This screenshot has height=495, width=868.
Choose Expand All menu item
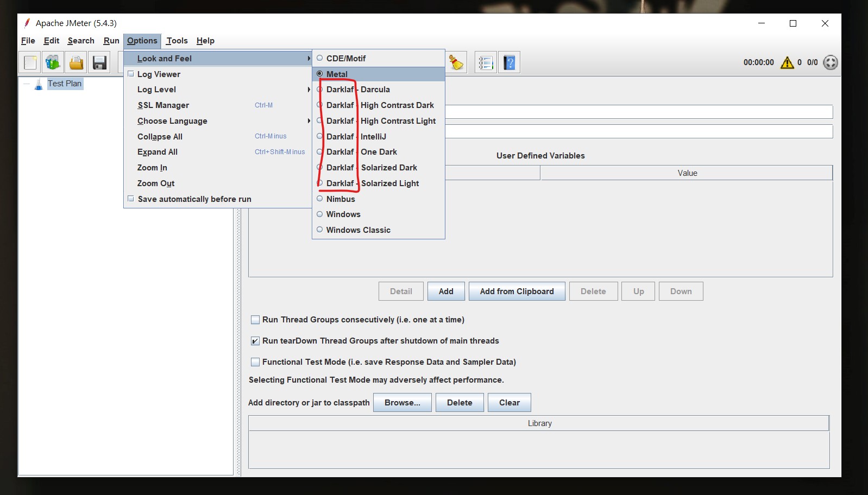(218, 152)
